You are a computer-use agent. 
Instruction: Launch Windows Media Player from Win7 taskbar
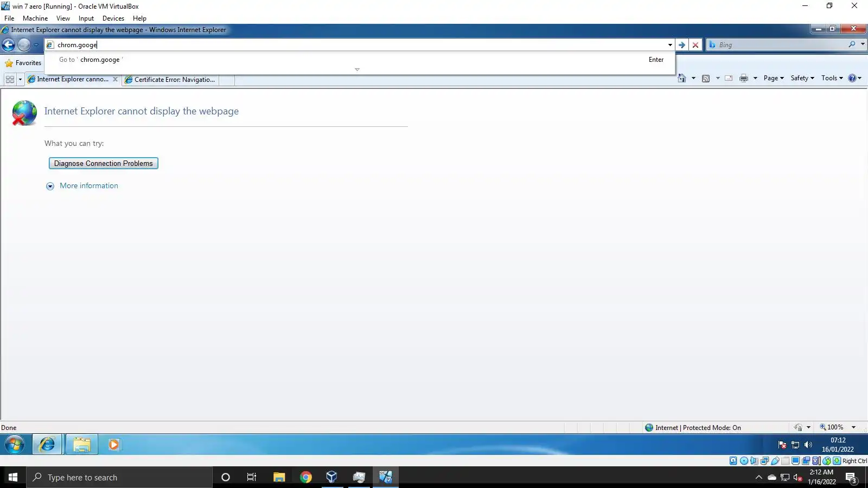113,445
